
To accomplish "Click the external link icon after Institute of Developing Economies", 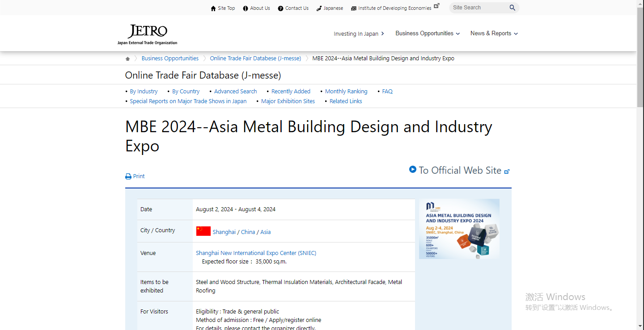I will click(436, 6).
